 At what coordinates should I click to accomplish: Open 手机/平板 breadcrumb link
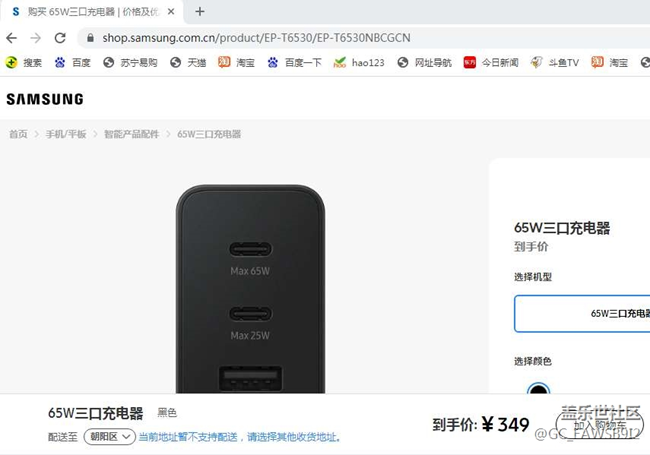coord(66,134)
